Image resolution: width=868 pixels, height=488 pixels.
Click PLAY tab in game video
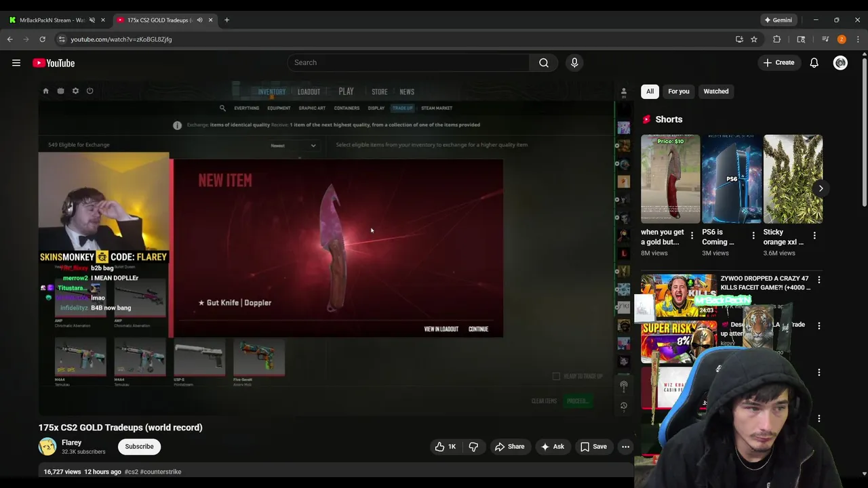click(x=346, y=91)
